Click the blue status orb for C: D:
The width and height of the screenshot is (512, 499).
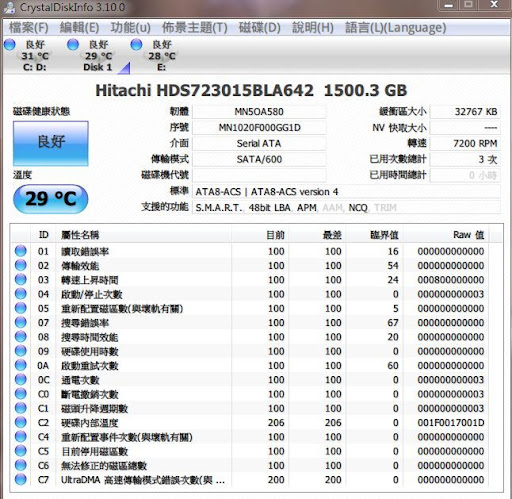tap(10, 45)
